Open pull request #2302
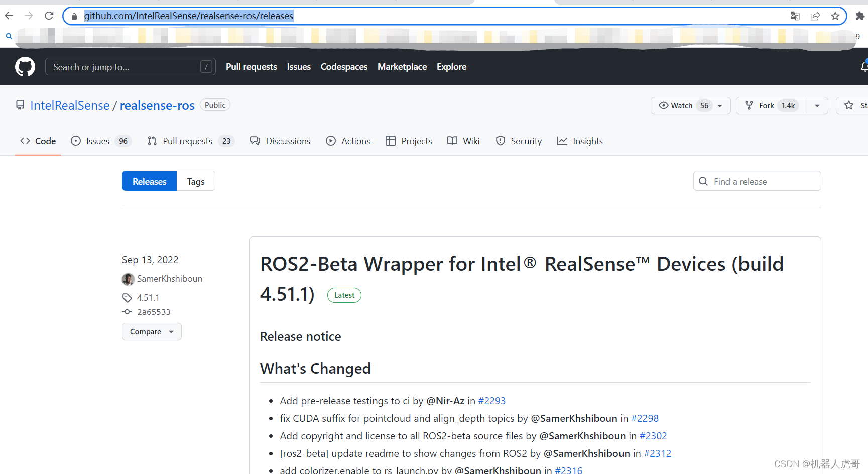Image resolution: width=868 pixels, height=474 pixels. 653,436
